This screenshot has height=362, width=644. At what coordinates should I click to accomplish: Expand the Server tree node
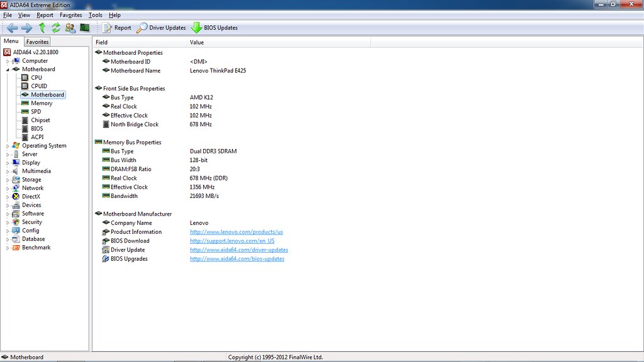8,155
